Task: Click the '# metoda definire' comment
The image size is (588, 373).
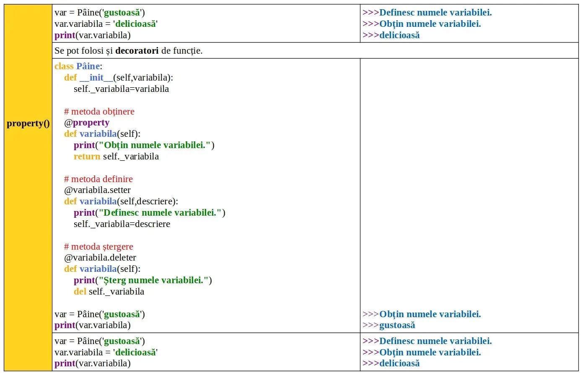Action: click(x=98, y=179)
